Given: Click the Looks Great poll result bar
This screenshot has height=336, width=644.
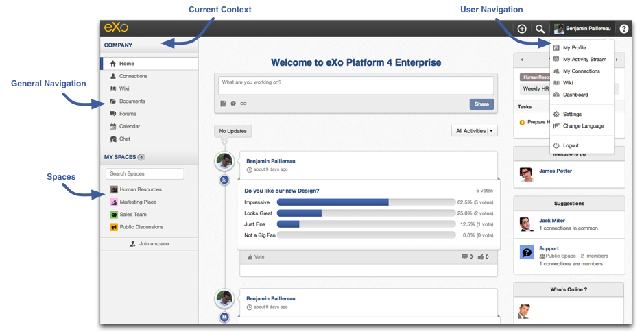Looking at the screenshot, I should tap(366, 213).
